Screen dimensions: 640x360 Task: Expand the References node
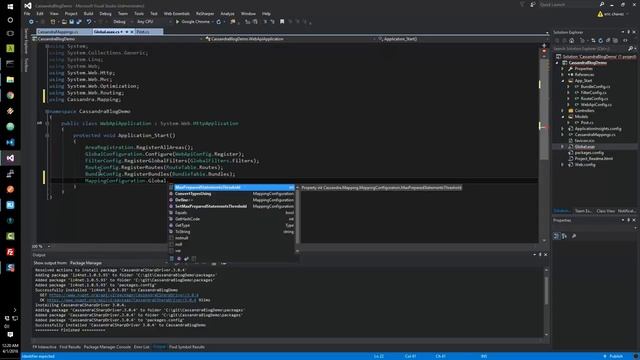(x=563, y=75)
